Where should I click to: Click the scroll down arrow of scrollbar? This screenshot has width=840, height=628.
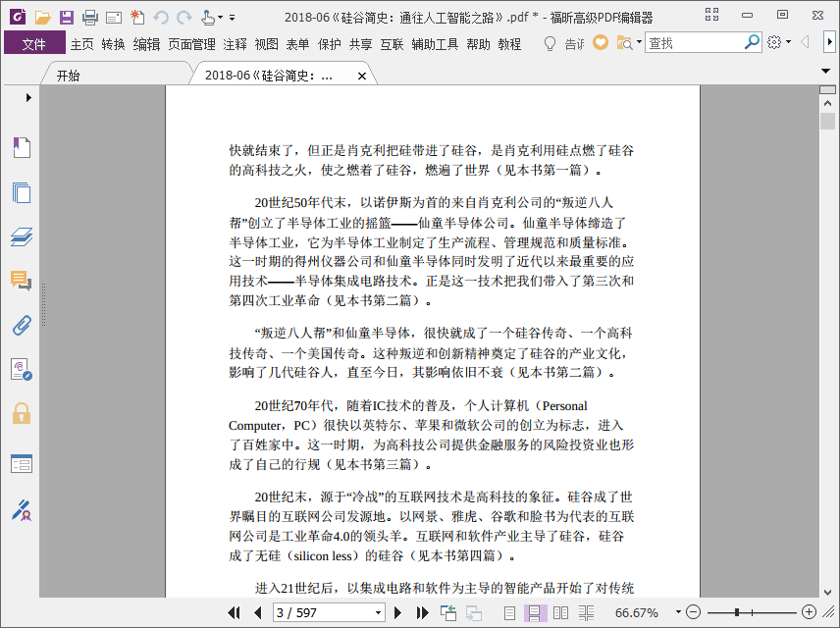827,593
